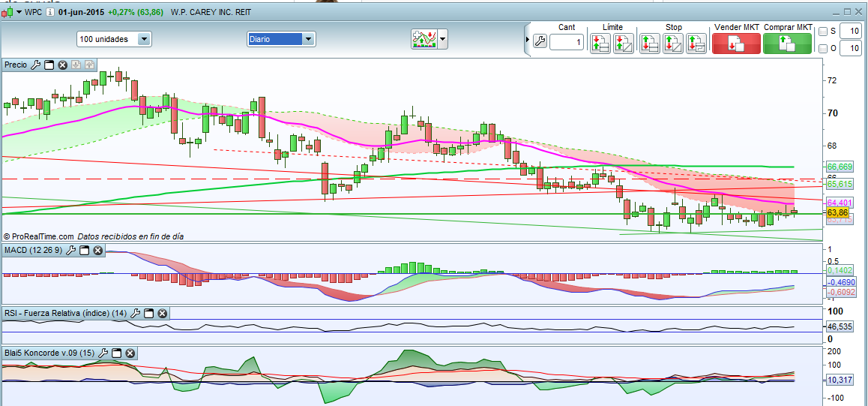Click the green Comprar MKT button
The image size is (868, 406).
[x=787, y=44]
